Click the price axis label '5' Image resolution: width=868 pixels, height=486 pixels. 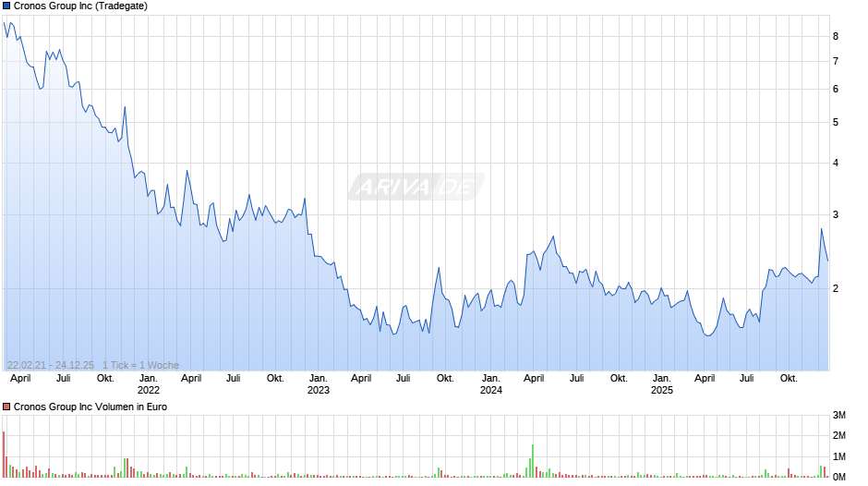[836, 123]
